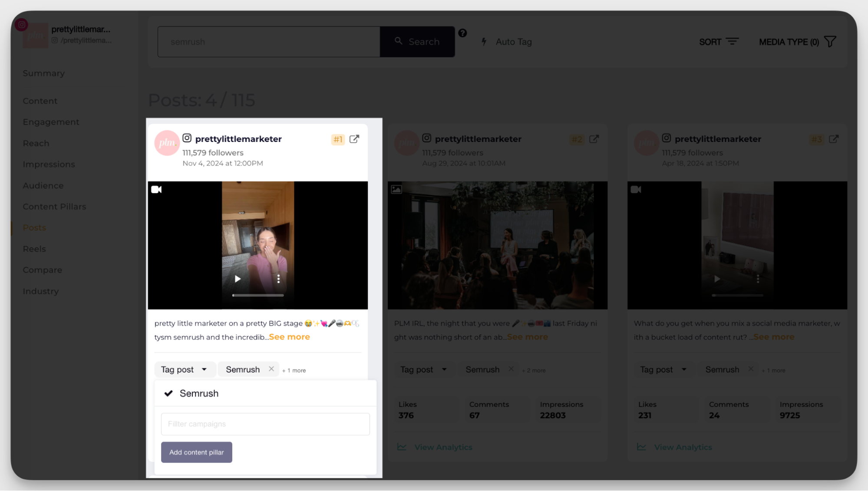Screen dimensions: 868x491
Task: Click the Filter campaigns input field
Action: coord(265,424)
